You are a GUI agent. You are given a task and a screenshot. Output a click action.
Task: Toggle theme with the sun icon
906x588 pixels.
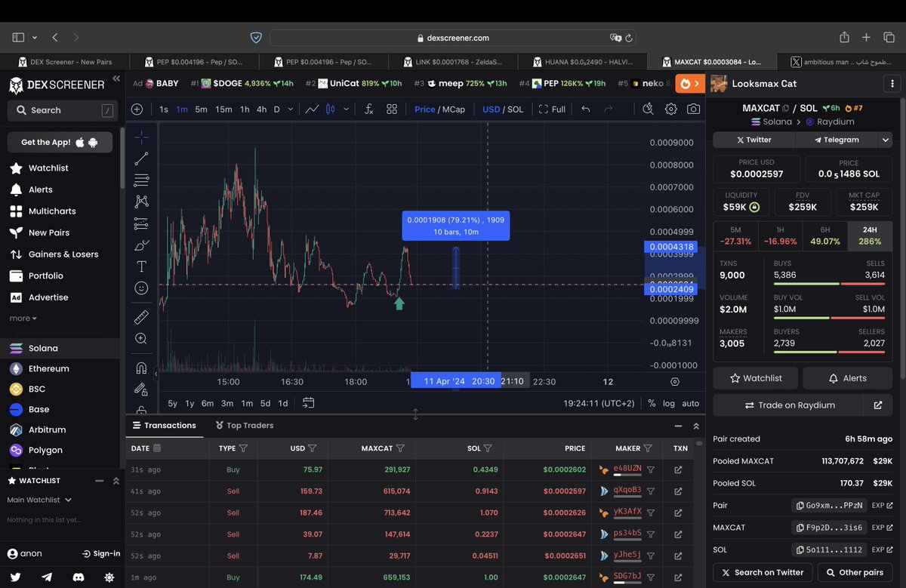pyautogui.click(x=109, y=577)
